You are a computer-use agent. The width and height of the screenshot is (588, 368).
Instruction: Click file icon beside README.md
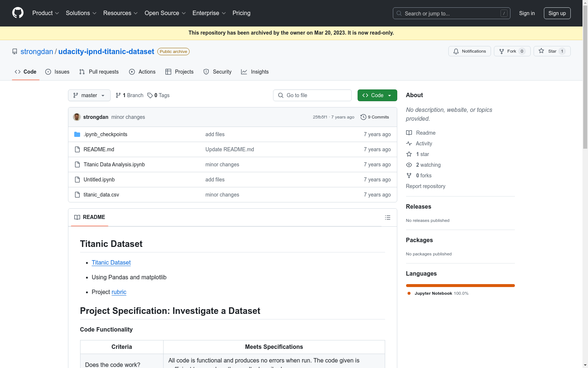pos(77,149)
